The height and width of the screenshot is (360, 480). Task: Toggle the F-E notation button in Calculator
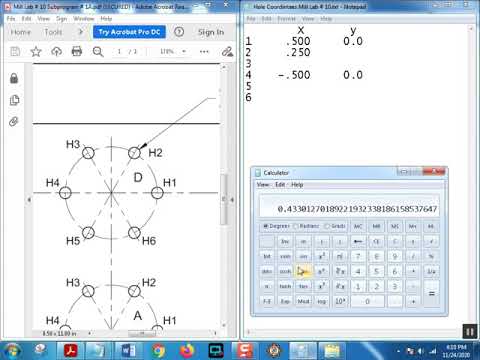(267, 301)
